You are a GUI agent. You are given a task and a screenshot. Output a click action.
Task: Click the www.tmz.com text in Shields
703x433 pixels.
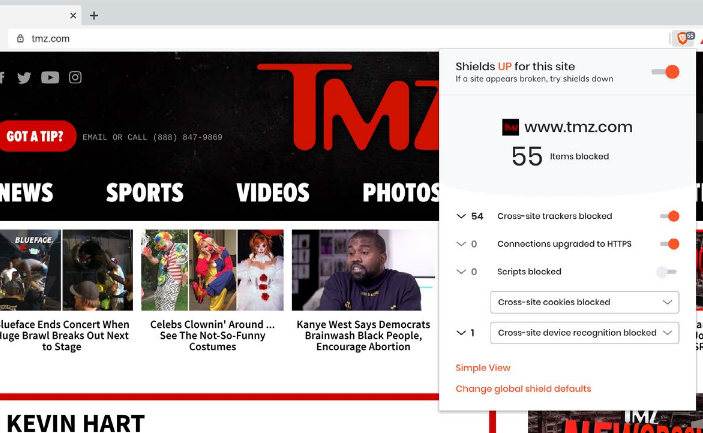578,127
